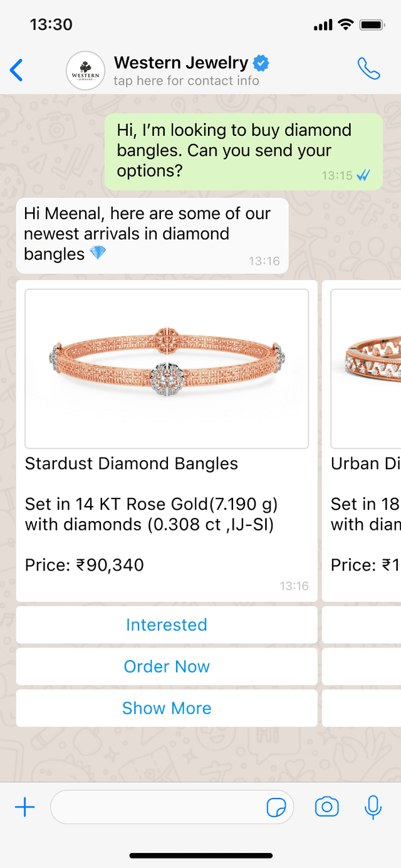This screenshot has width=401, height=868.
Task: Tap the back arrow to leave chat
Action: click(17, 70)
